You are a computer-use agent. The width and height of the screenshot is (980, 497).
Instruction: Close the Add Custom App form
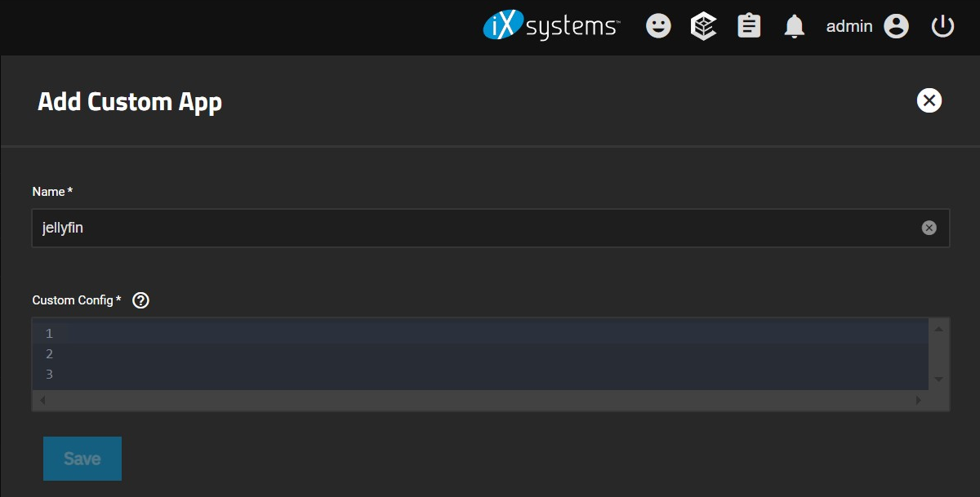point(929,100)
